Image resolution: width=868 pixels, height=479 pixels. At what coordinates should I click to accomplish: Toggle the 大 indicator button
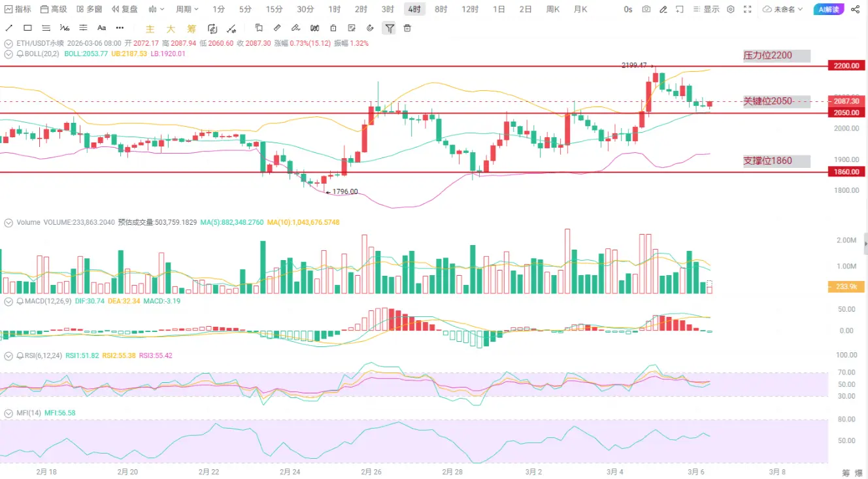click(x=171, y=29)
